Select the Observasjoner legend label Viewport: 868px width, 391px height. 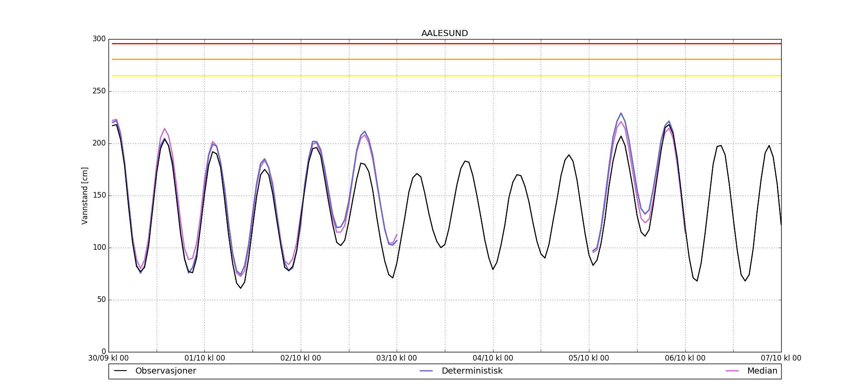(165, 371)
